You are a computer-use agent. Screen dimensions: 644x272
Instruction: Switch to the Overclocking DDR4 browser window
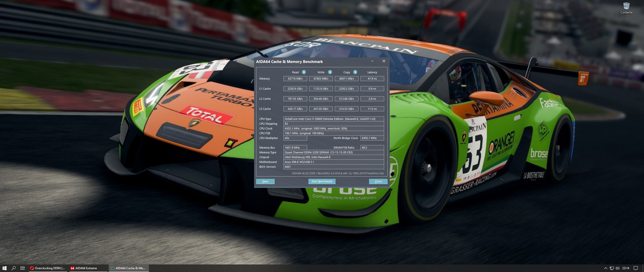pos(48,268)
